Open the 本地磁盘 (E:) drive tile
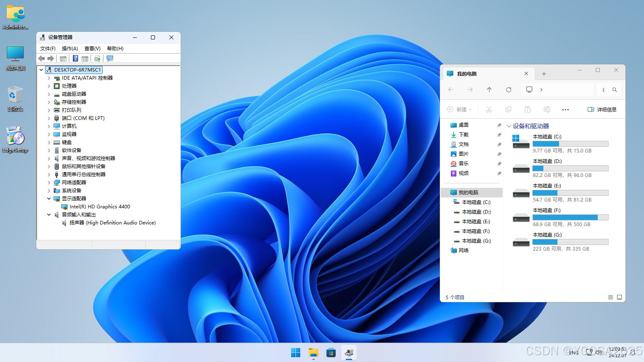Screen dimensions: 644x362 (x=559, y=193)
